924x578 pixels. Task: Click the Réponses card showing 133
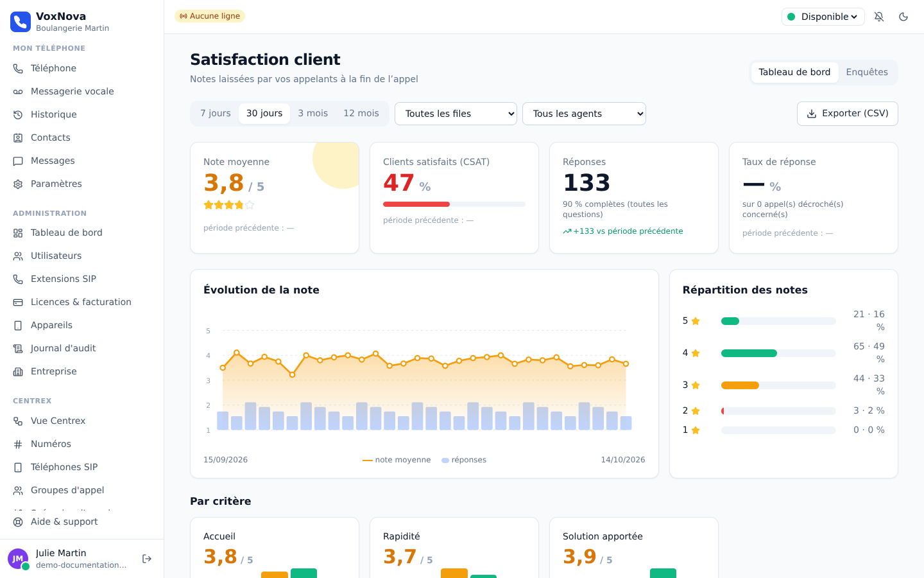[634, 198]
